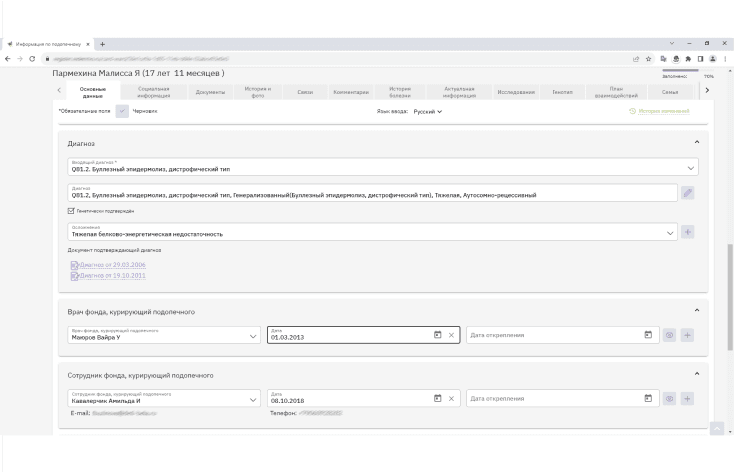This screenshot has height=473, width=735.
Task: Switch to Документы tab
Action: (210, 92)
